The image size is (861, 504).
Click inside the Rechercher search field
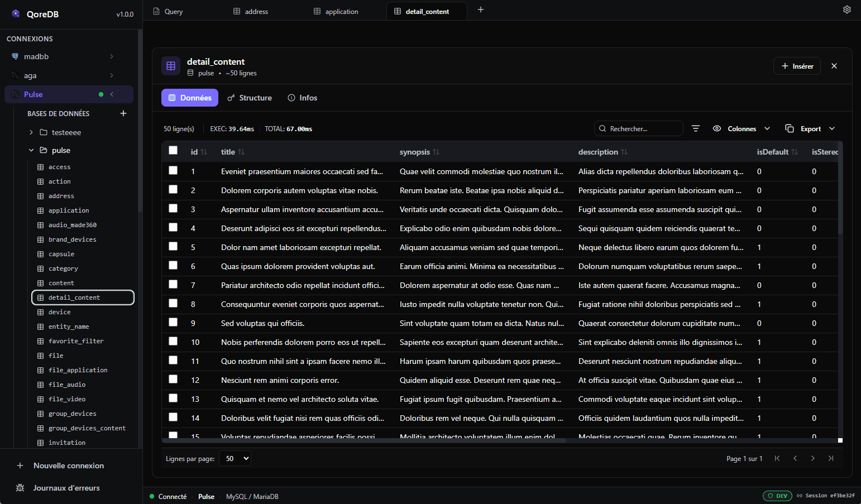(x=638, y=128)
